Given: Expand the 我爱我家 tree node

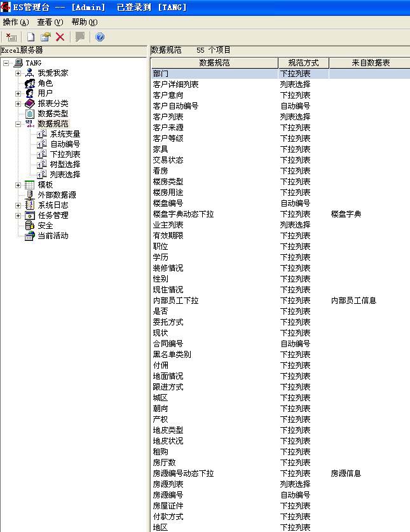Looking at the screenshot, I should pyautogui.click(x=18, y=73).
